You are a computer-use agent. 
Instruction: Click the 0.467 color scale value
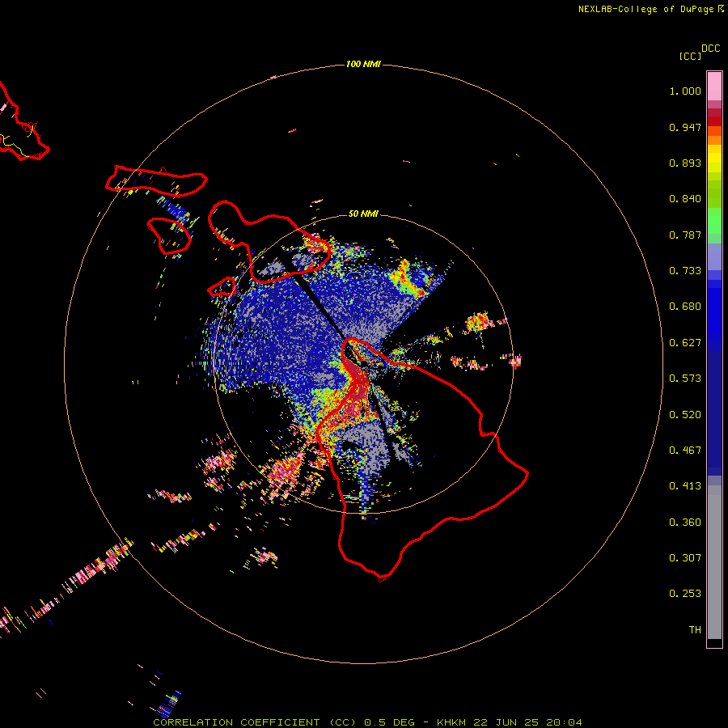point(685,451)
